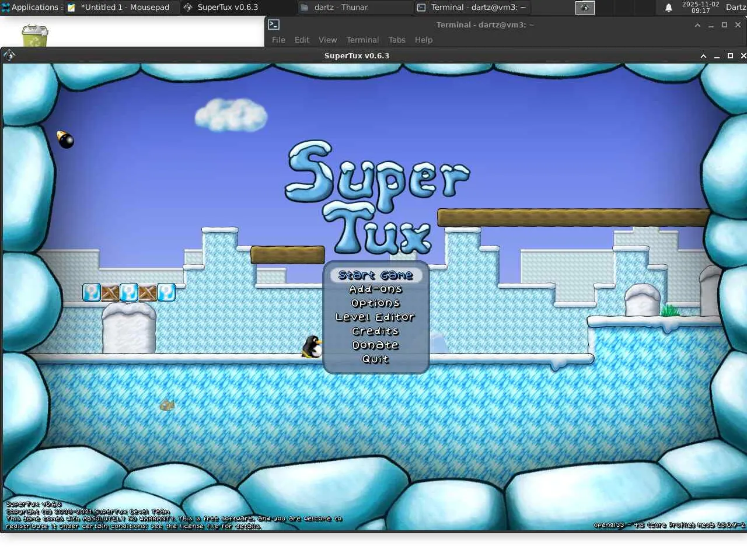Open the notification bell in the panel

[x=669, y=8]
